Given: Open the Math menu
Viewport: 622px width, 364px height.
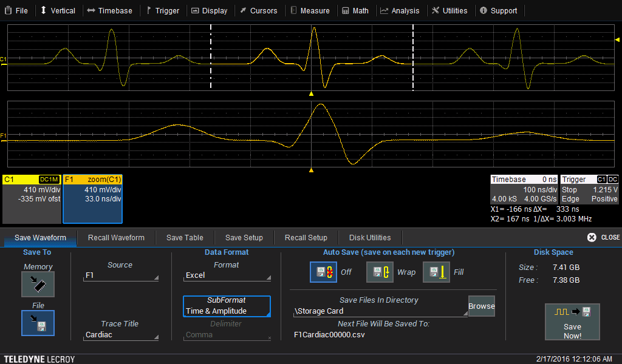Looking at the screenshot, I should coord(355,10).
